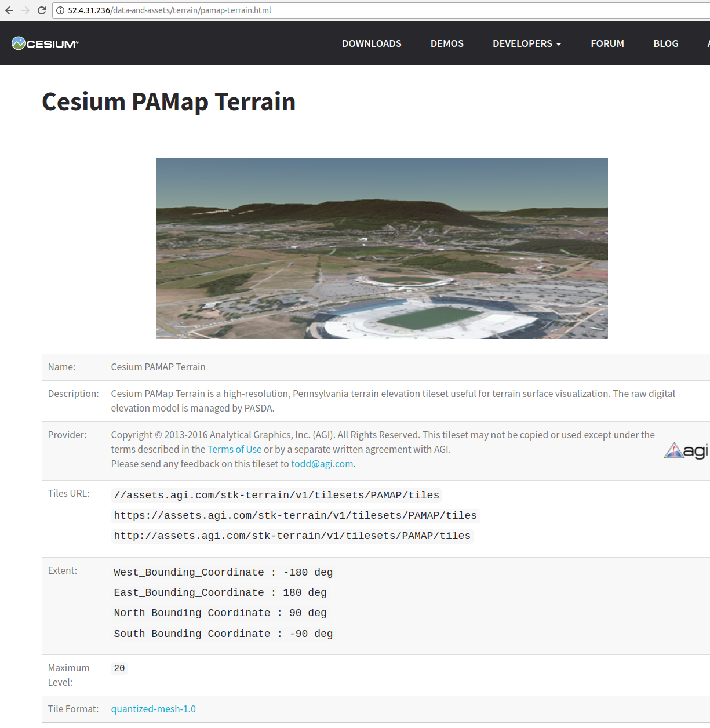Viewport: 710px width, 728px height.
Task: Click the 'Name:' row label
Action: point(61,367)
